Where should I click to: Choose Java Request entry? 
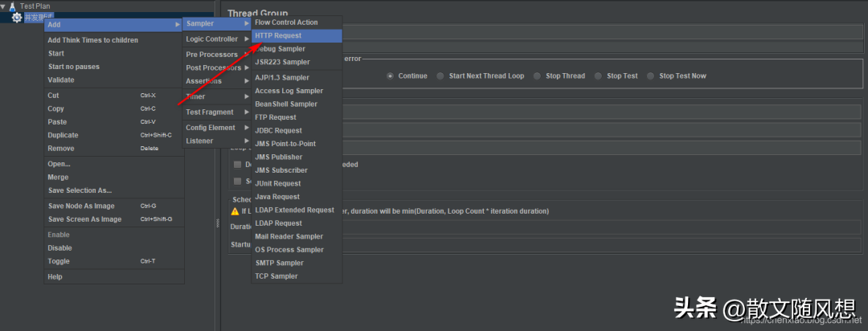[297, 197]
